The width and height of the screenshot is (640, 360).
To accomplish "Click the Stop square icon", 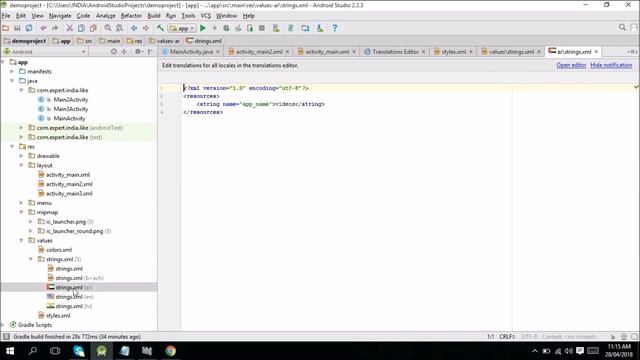I will [x=262, y=28].
